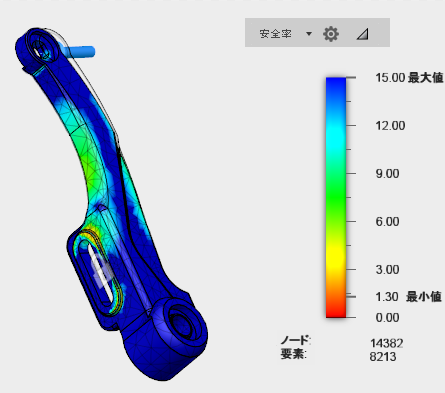Click the legend triangle toggle icon
Screen dimensions: 445x393
point(362,34)
